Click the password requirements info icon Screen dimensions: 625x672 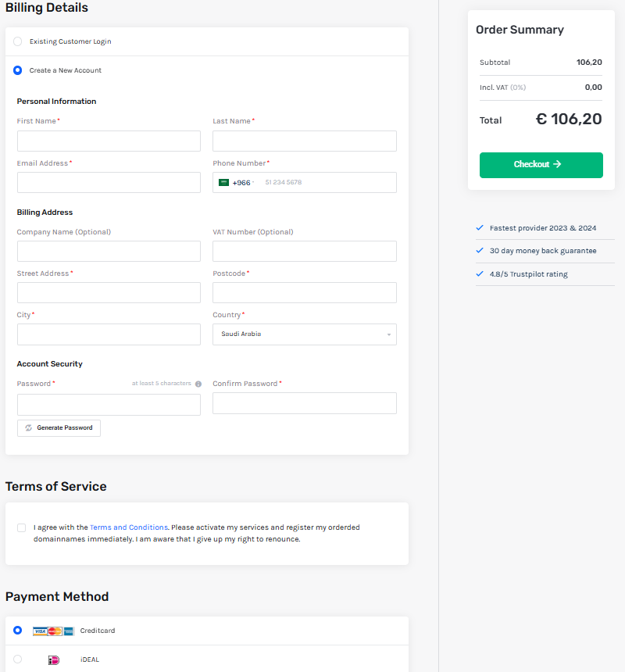pos(198,384)
